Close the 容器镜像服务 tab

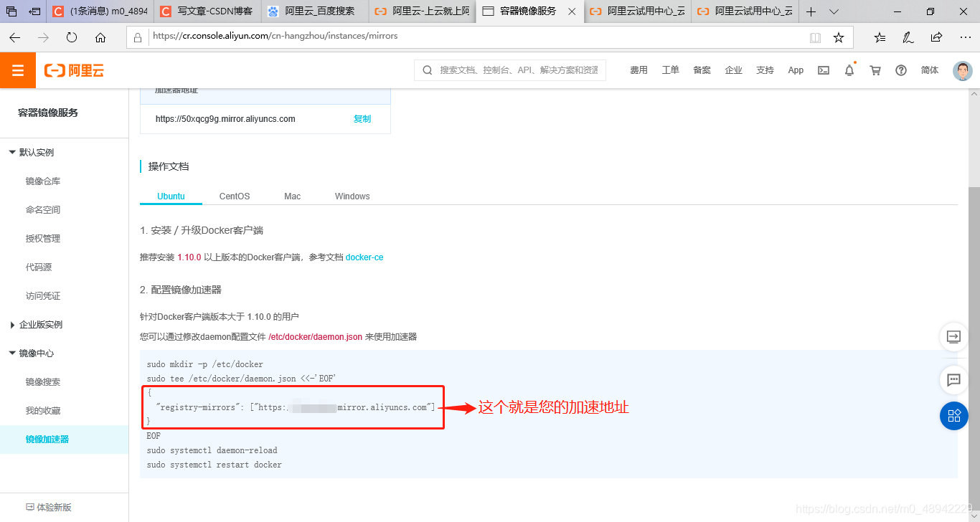point(572,11)
